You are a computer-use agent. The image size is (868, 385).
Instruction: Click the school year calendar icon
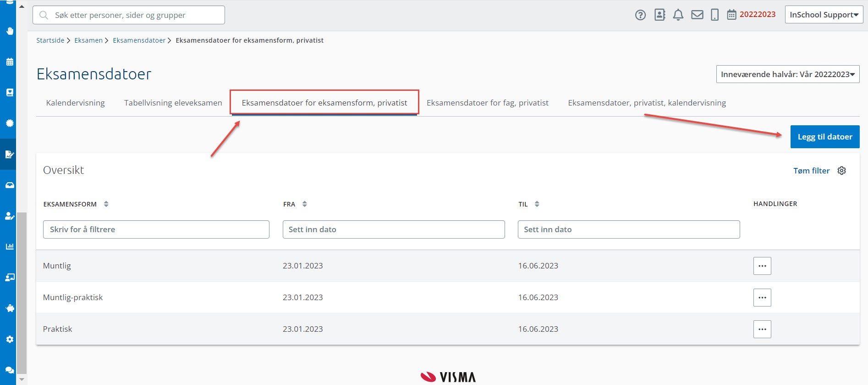pyautogui.click(x=731, y=15)
